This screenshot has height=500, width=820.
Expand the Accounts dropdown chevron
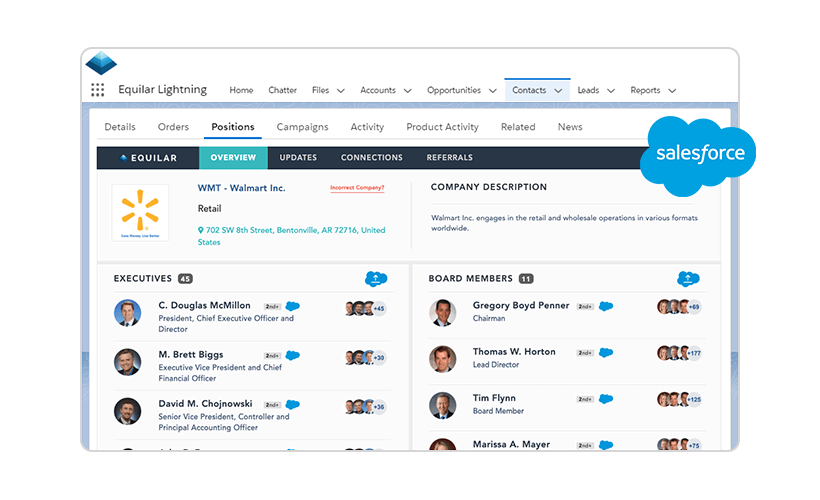[x=408, y=90]
